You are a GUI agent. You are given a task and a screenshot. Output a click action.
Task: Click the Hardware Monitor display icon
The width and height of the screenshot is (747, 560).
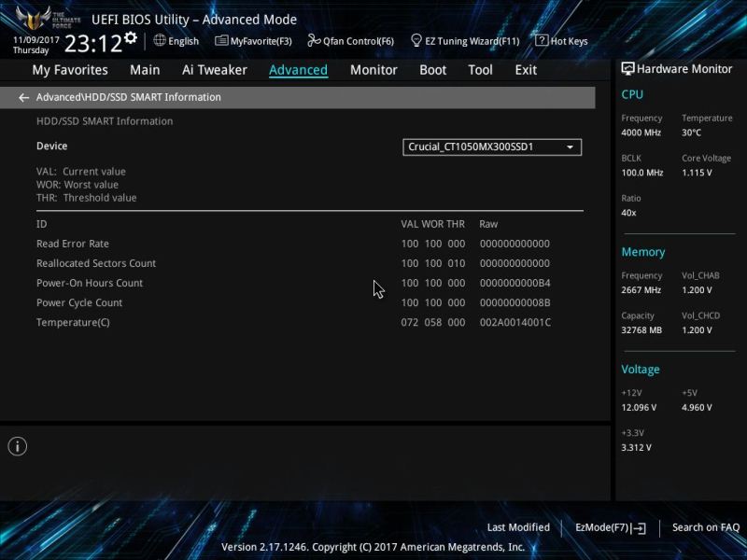pyautogui.click(x=627, y=69)
